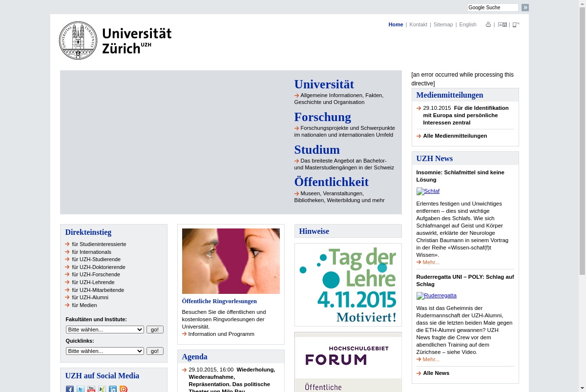Viewport: 586px width, 392px height.
Task: Open Information und Programm link
Action: 221,334
